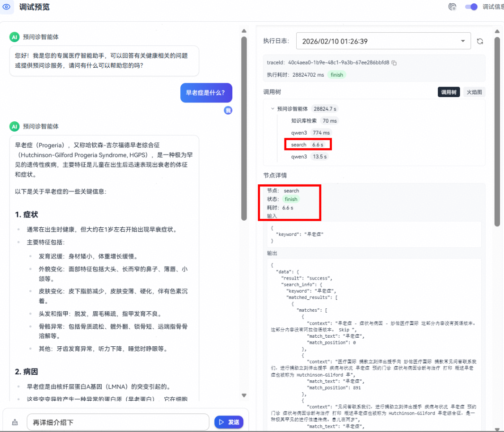
Task: Select the qwen3 13.5 s node
Action: coord(299,156)
